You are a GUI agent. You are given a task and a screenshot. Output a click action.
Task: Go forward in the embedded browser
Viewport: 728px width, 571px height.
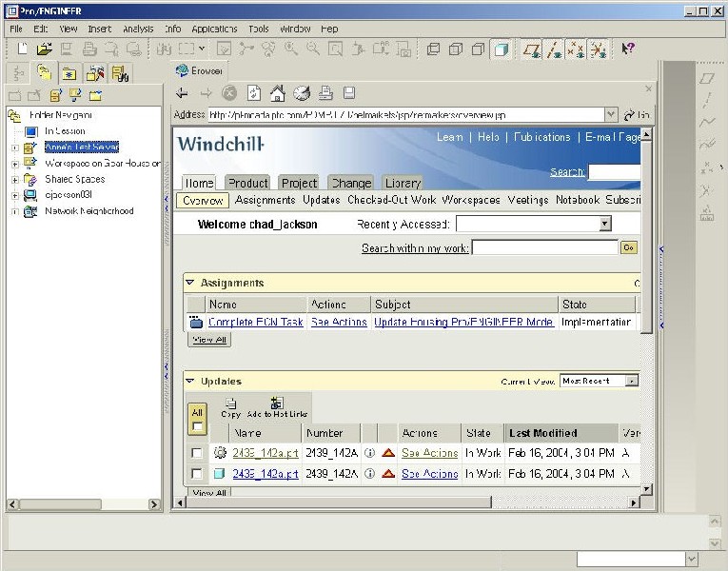(x=206, y=93)
